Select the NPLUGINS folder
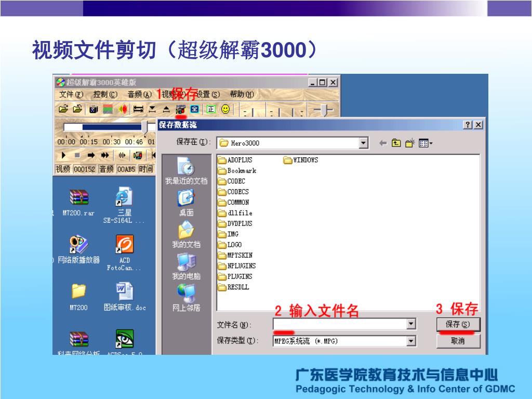Image resolution: width=532 pixels, height=399 pixels. point(237,265)
